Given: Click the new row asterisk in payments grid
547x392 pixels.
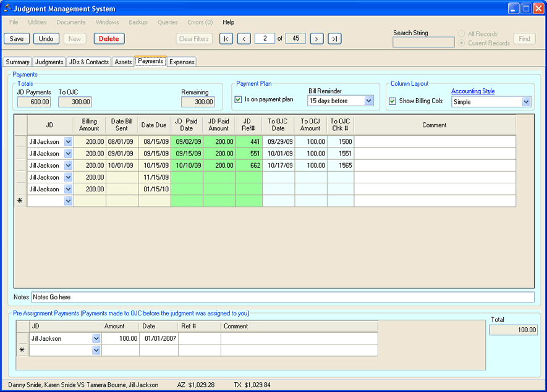Looking at the screenshot, I should pos(20,201).
